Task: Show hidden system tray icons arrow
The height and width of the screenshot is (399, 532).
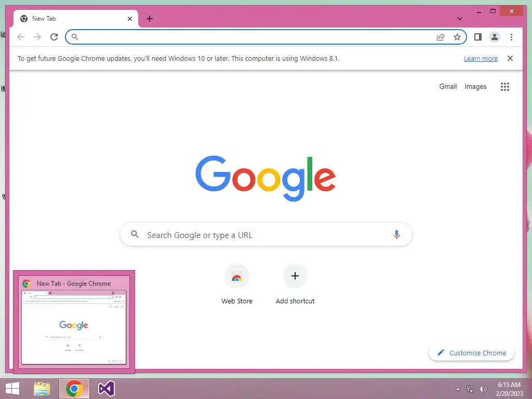Action: [x=458, y=389]
